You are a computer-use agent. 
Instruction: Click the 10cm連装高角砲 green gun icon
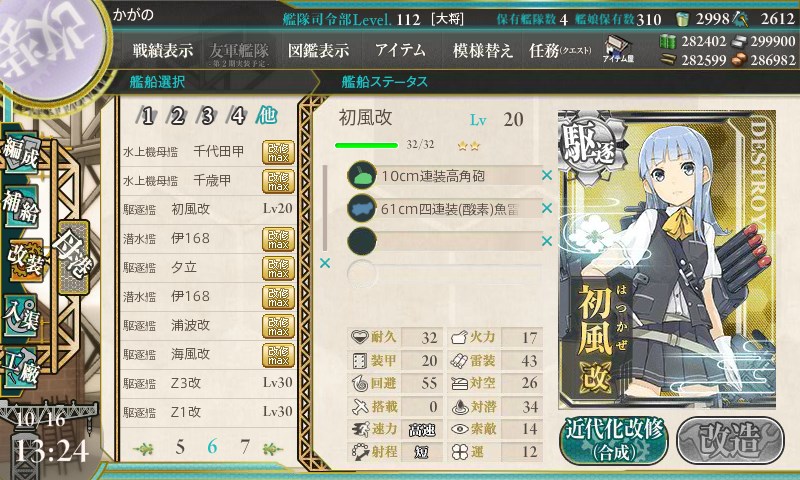point(361,176)
